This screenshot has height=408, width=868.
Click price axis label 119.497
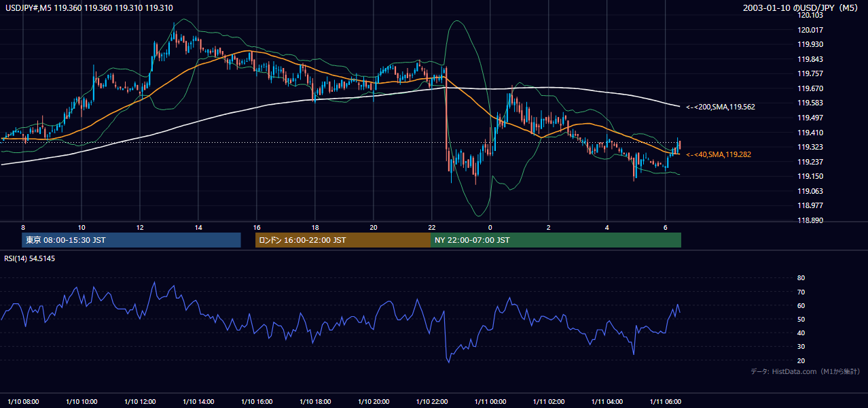810,118
